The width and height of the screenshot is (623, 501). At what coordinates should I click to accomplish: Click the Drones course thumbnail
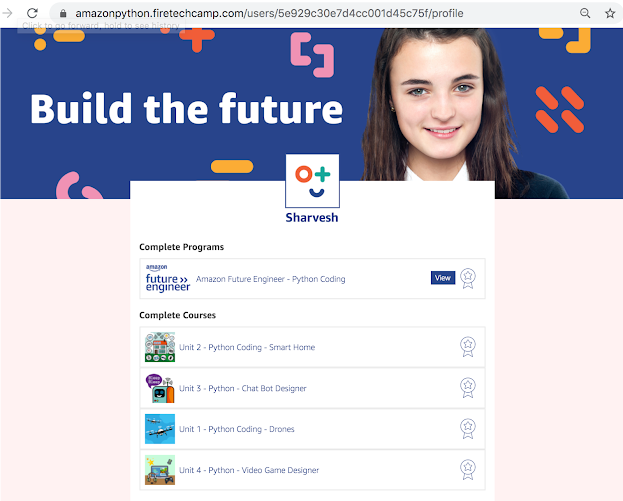coord(160,429)
